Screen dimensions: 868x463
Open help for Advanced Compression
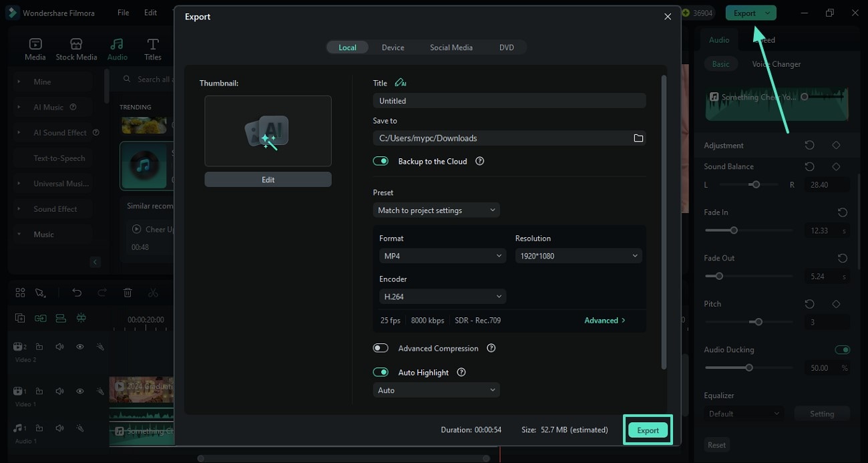(491, 349)
